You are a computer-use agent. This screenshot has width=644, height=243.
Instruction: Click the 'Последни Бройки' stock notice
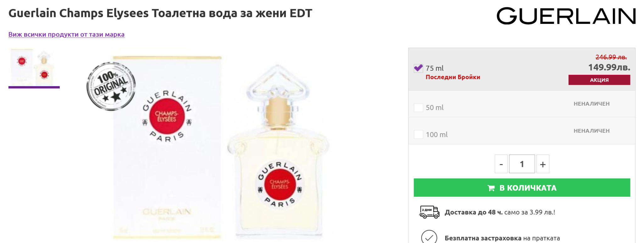pos(452,77)
